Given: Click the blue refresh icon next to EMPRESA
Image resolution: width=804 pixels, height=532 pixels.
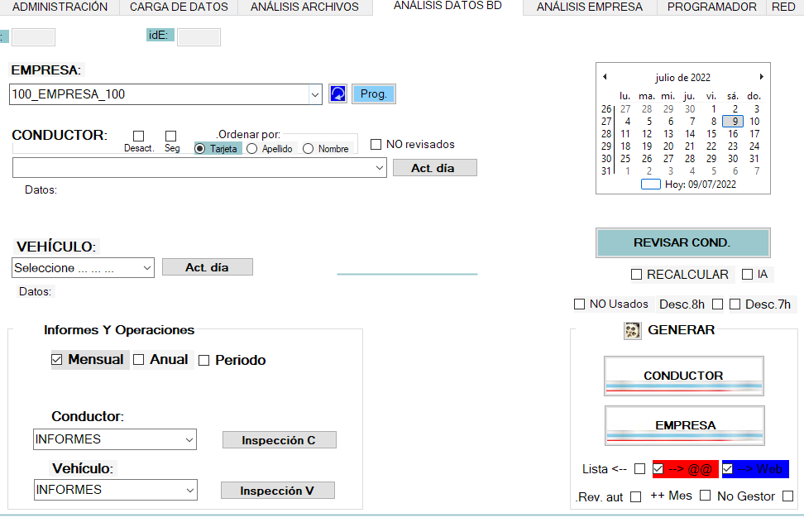Looking at the screenshot, I should 337,93.
